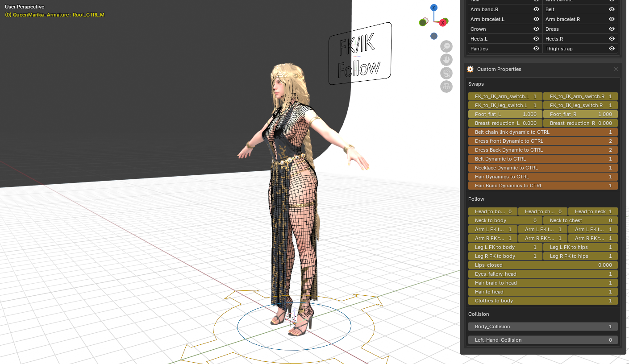
Task: Click Belt chain link dynamic to CTRL
Action: [543, 132]
